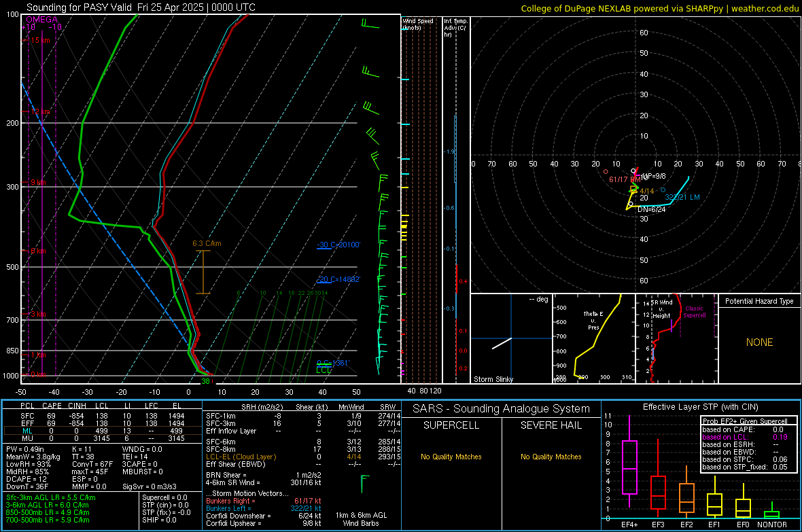This screenshot has width=802, height=532.
Task: Click the 'SARS - Sounding Analogue System' heading
Action: (501, 409)
